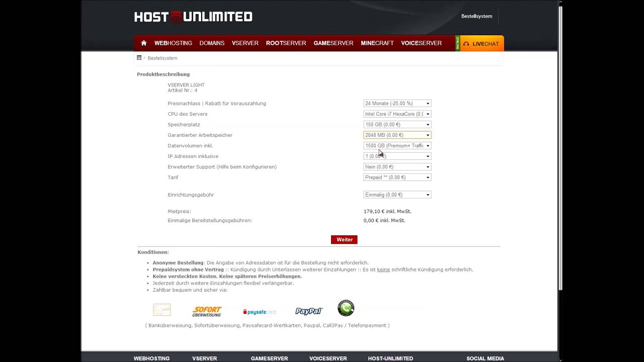This screenshot has width=644, height=362.
Task: Open the Tarif Prepaid dropdown
Action: [397, 177]
